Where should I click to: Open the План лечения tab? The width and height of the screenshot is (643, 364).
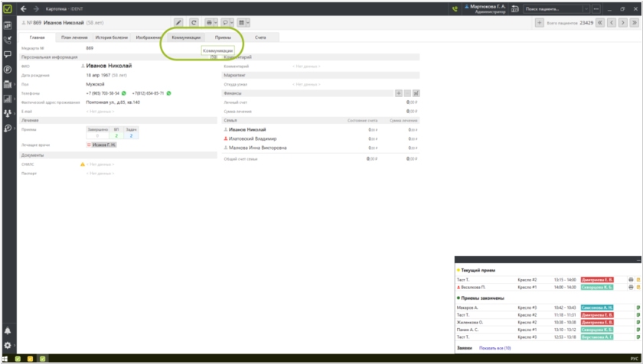click(74, 37)
